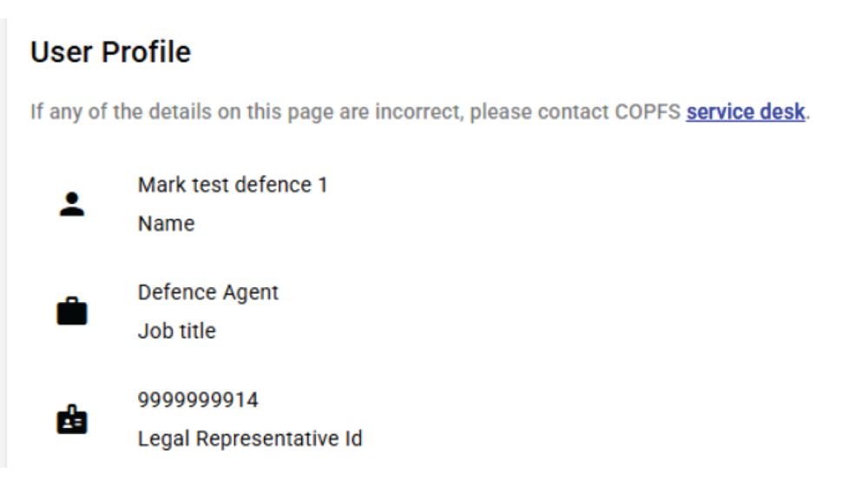Select the 9999999914 ID number

(x=198, y=400)
